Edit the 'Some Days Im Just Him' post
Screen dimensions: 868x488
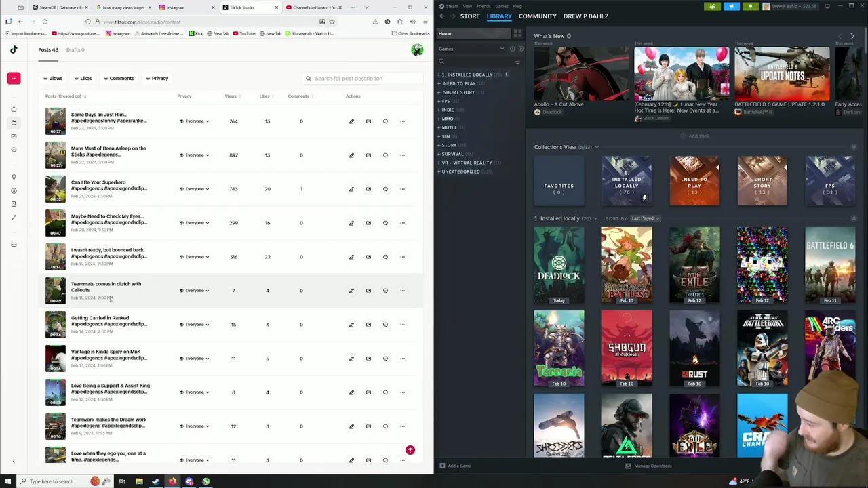pyautogui.click(x=351, y=121)
